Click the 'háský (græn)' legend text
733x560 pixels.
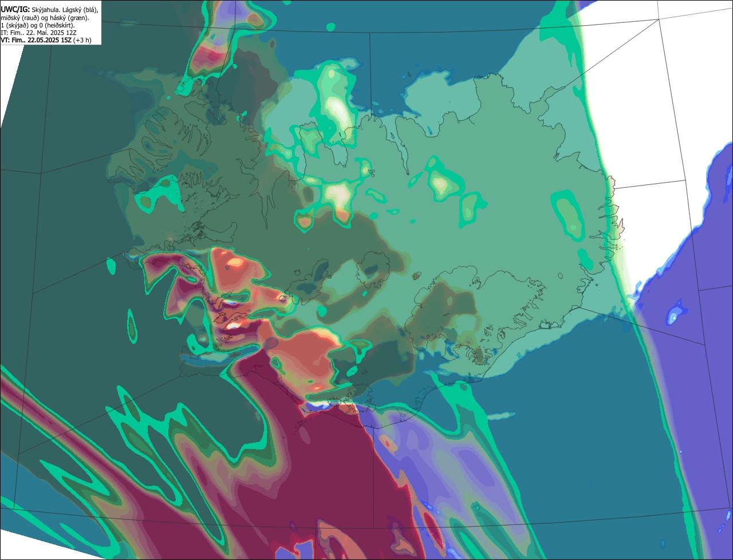pyautogui.click(x=69, y=18)
